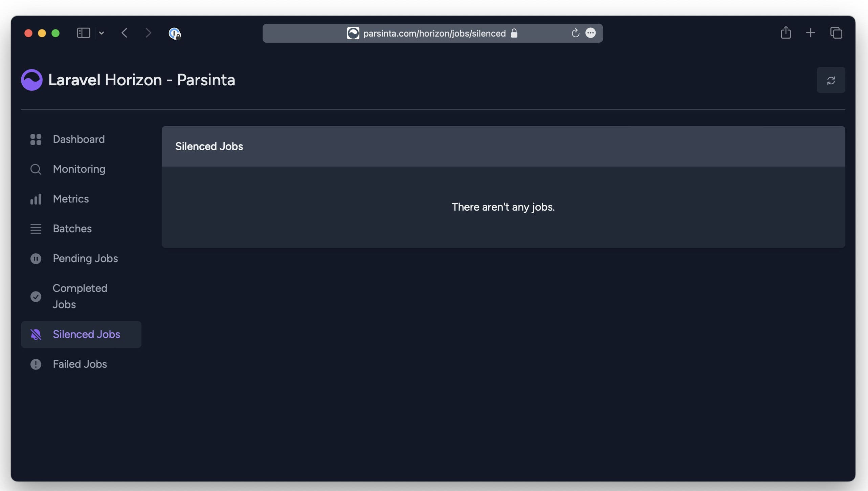The height and width of the screenshot is (491, 868).
Task: Click the "There aren't any jobs." message
Action: point(503,207)
